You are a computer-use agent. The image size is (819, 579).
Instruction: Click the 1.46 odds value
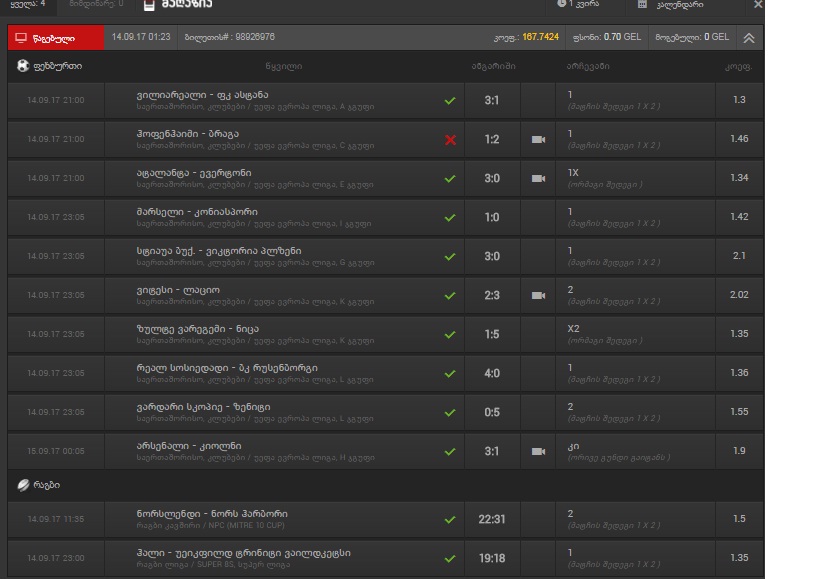point(739,139)
